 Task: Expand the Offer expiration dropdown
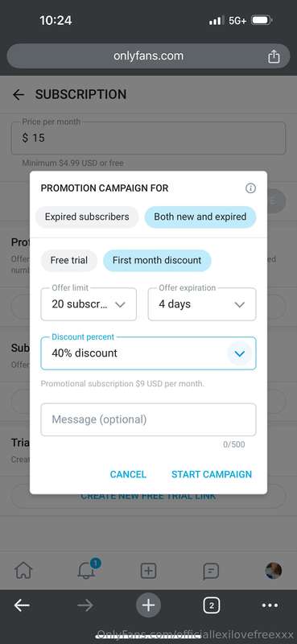(202, 304)
